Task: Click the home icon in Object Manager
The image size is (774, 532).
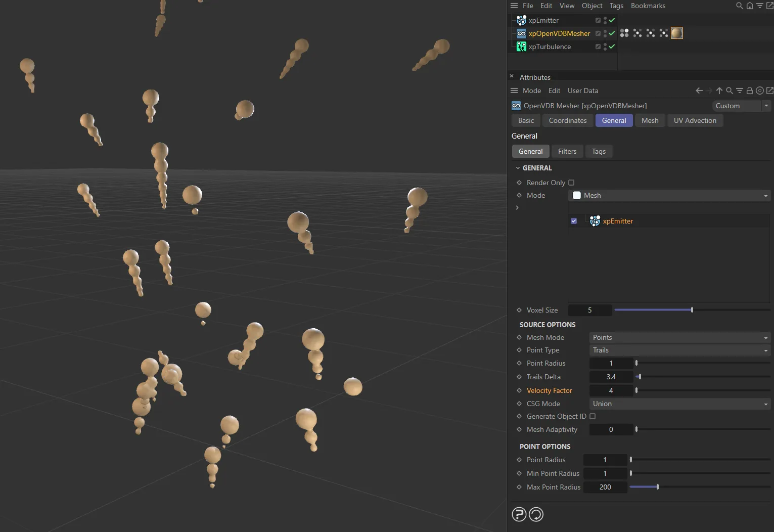Action: [x=750, y=6]
